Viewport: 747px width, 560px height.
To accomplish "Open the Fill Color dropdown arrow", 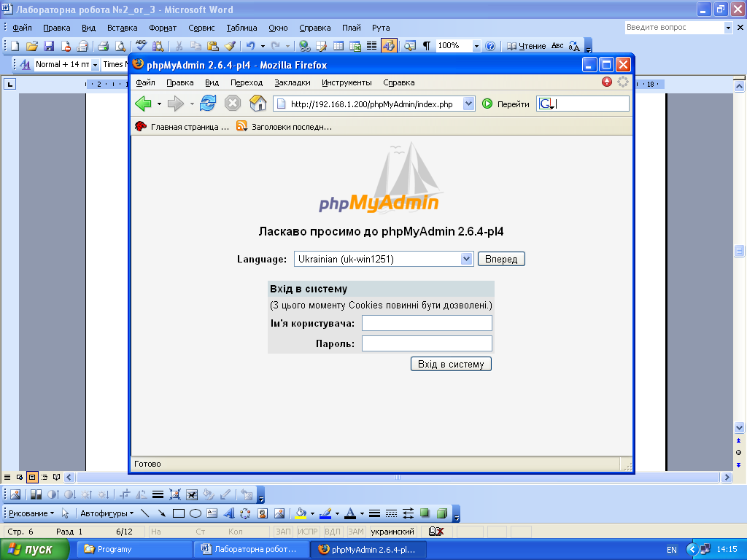I will click(x=312, y=513).
